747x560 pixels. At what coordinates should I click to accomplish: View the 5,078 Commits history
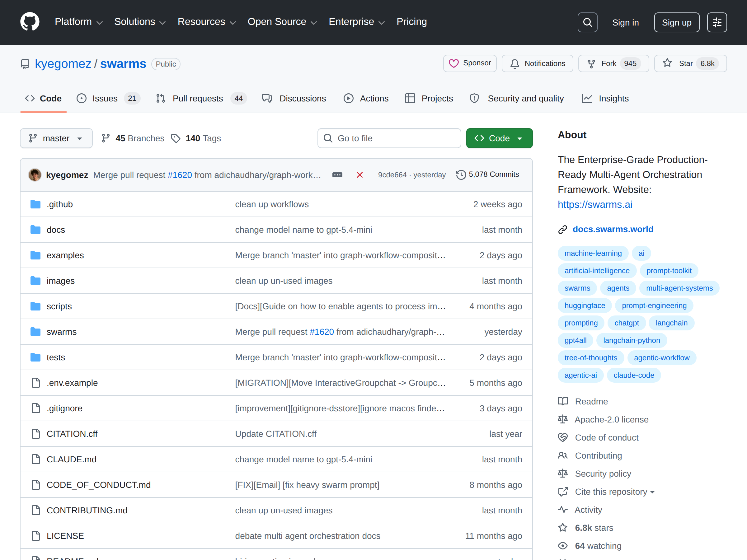point(487,175)
